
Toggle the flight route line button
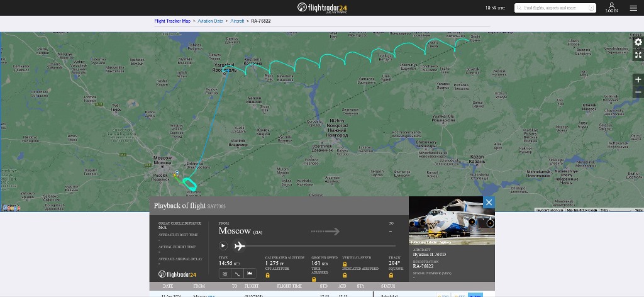point(237,273)
